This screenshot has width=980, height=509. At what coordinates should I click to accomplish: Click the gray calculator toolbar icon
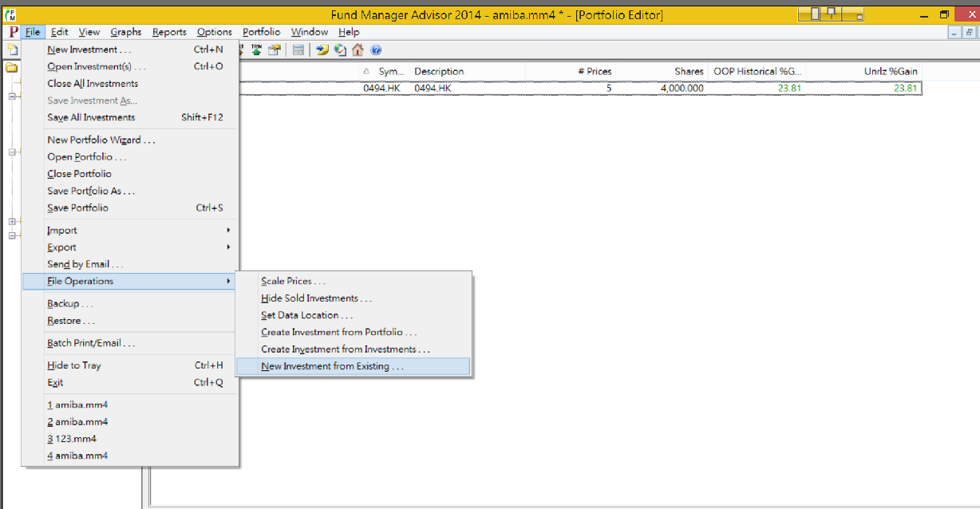click(298, 49)
